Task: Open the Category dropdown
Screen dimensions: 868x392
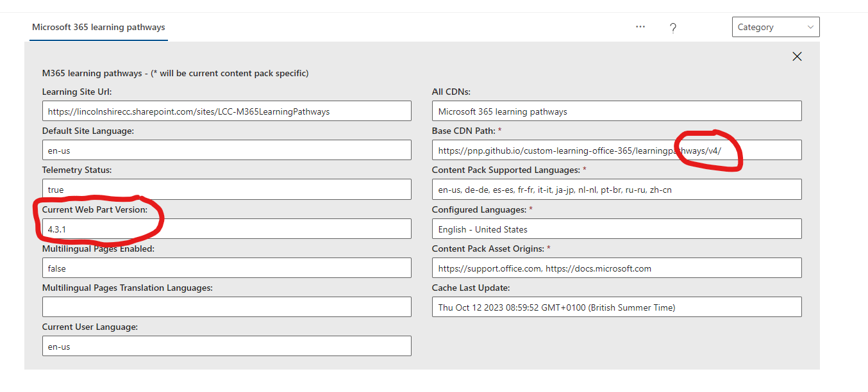Action: pos(776,27)
